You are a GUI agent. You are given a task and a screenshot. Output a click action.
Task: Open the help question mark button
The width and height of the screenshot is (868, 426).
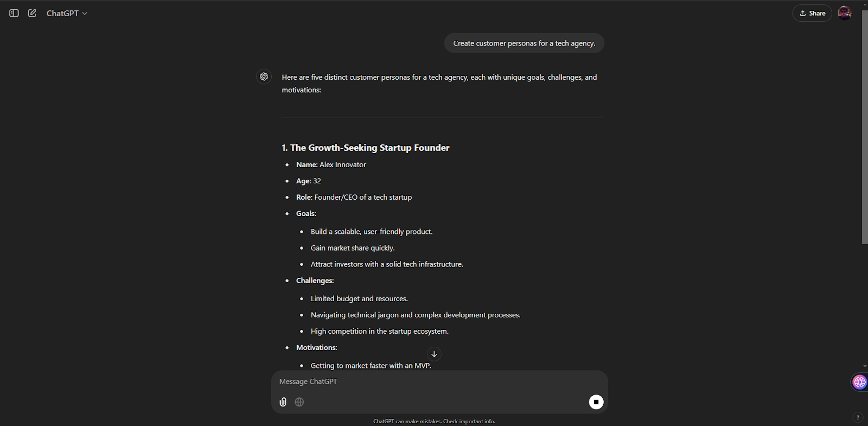click(x=858, y=417)
